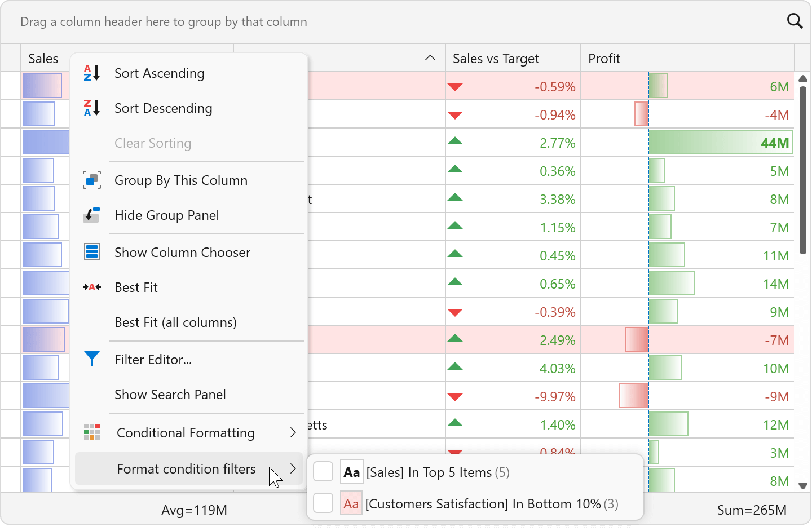812x531 pixels.
Task: Select Best Fit (all columns) menu item
Action: click(175, 322)
